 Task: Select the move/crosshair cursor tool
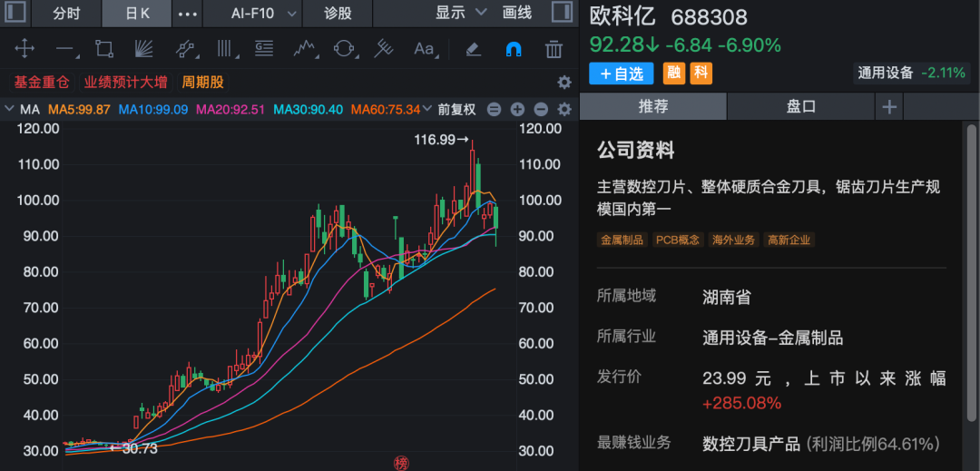tap(24, 49)
